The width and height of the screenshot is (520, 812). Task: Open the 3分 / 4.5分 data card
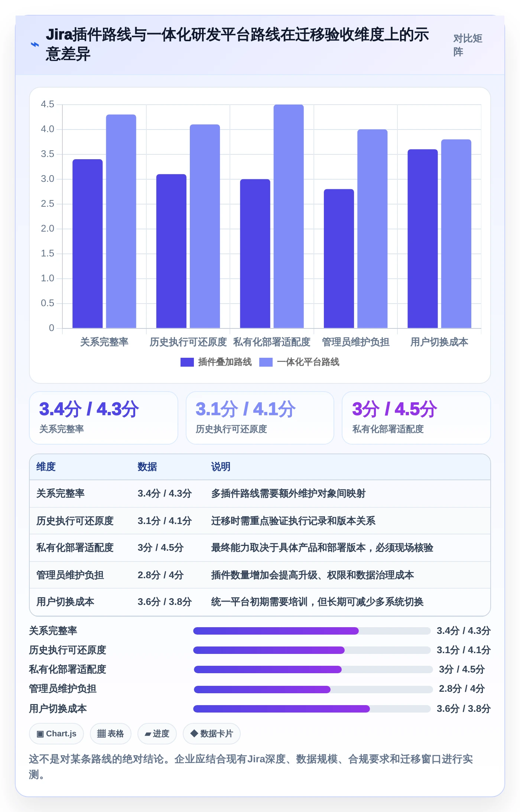click(x=416, y=418)
